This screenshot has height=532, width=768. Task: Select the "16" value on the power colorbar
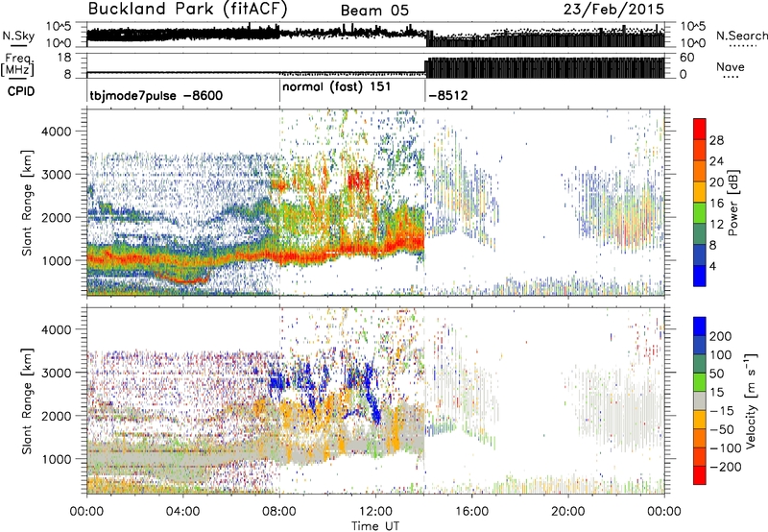(x=716, y=204)
